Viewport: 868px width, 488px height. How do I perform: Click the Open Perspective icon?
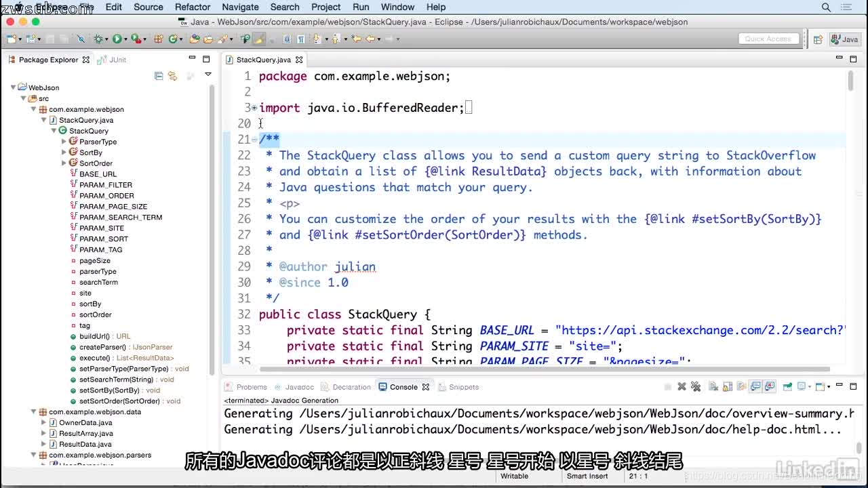click(x=818, y=39)
